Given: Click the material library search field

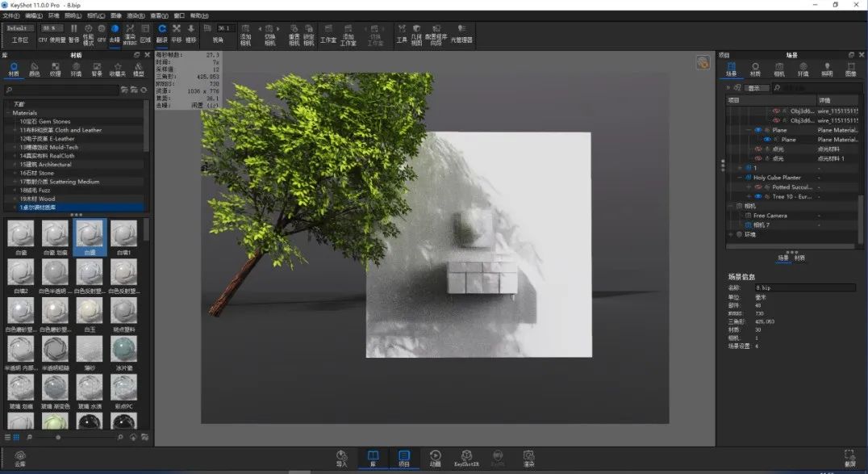Looking at the screenshot, I should (61, 90).
